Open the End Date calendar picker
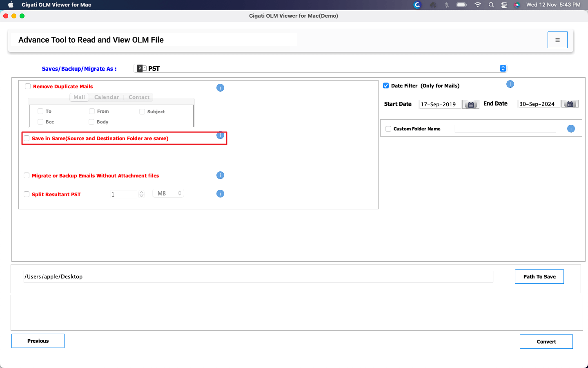 (x=570, y=104)
